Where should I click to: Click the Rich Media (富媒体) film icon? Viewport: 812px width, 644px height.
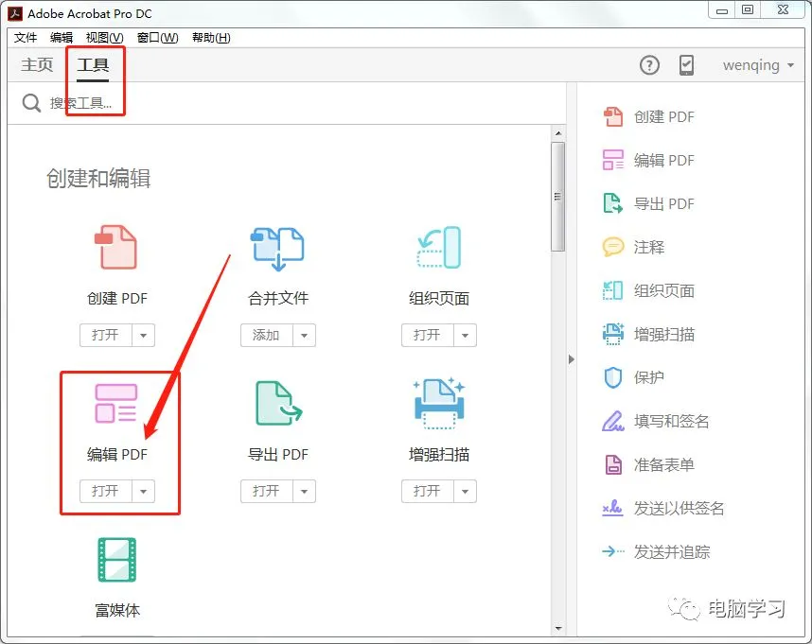coord(117,560)
